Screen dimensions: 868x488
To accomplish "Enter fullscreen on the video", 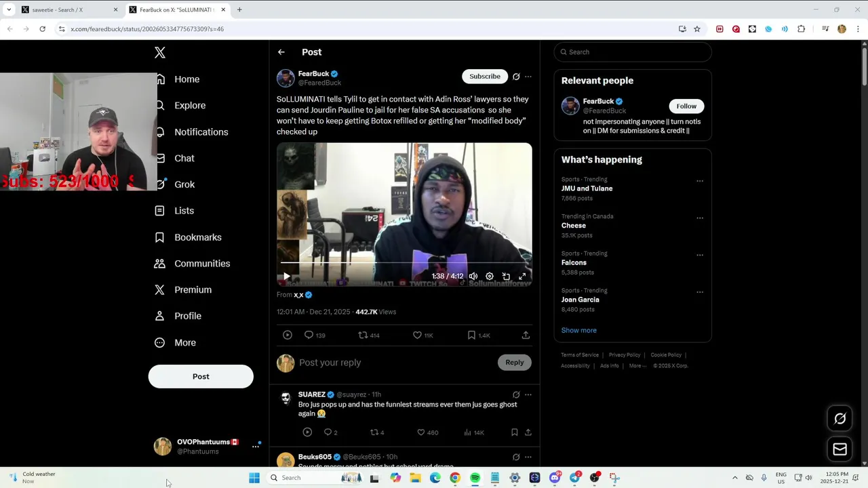I will (522, 277).
